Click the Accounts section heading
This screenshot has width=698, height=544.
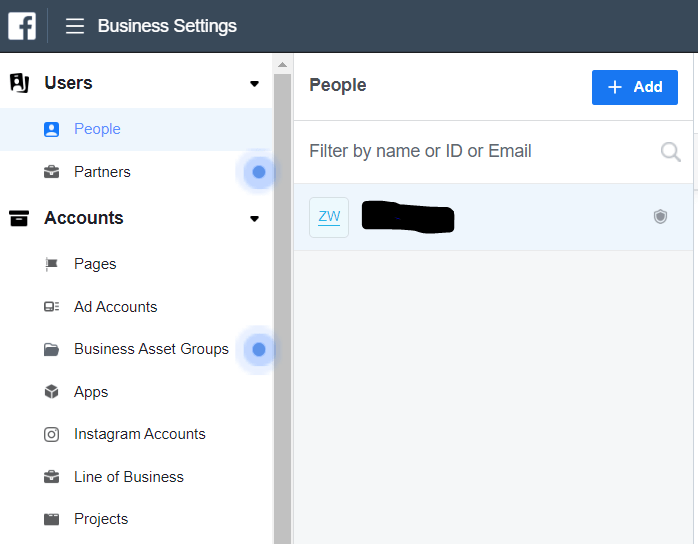(x=84, y=218)
